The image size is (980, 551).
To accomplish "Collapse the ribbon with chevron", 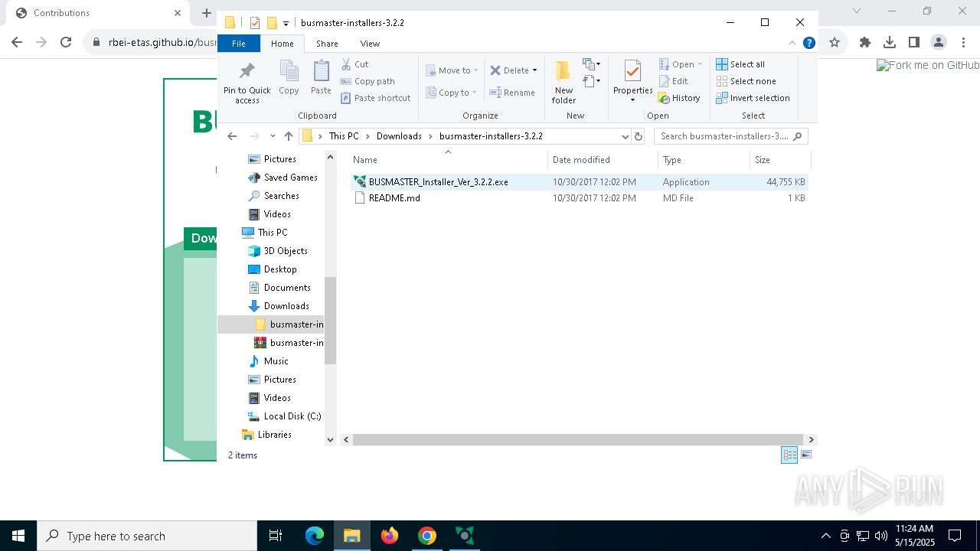I will tap(792, 43).
